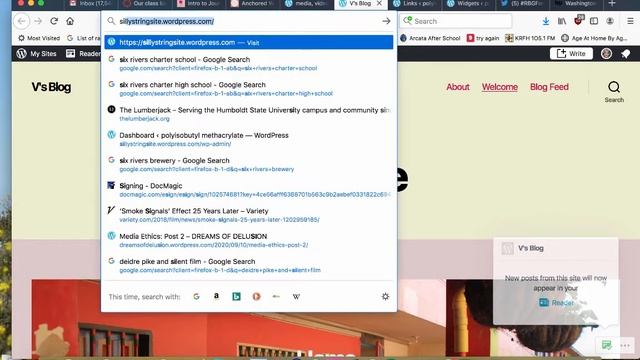The height and width of the screenshot is (360, 640).
Task: Open My Sites in WordPress bar
Action: (x=36, y=53)
